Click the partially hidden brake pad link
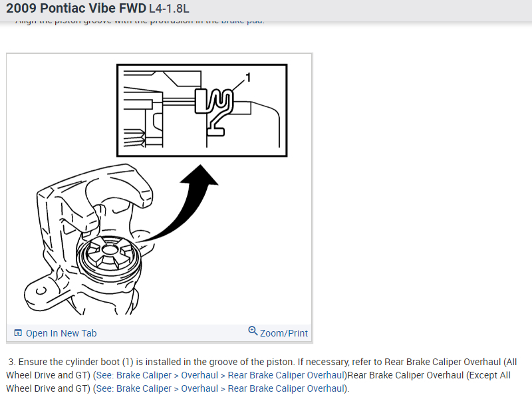This screenshot has height=411, width=532. click(242, 22)
